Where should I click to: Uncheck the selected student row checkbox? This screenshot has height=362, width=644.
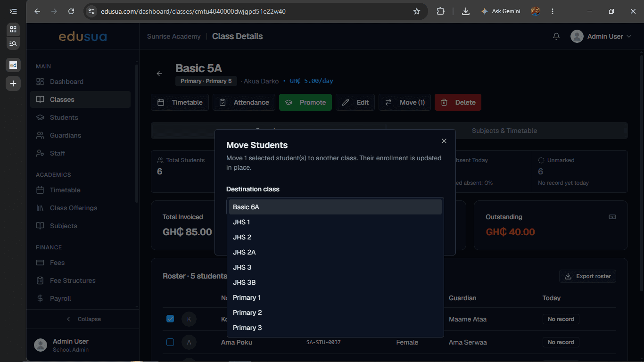(170, 319)
